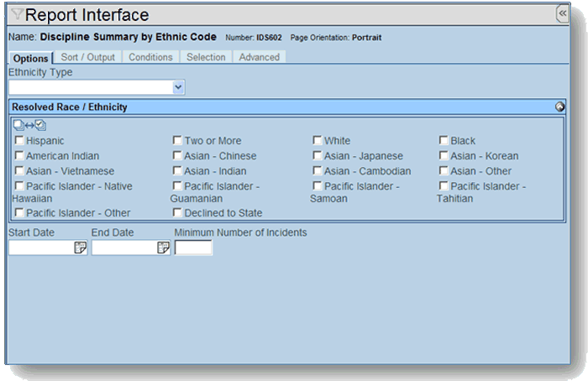The height and width of the screenshot is (381, 588).
Task: Check the Hispanic checkbox
Action: coord(19,140)
